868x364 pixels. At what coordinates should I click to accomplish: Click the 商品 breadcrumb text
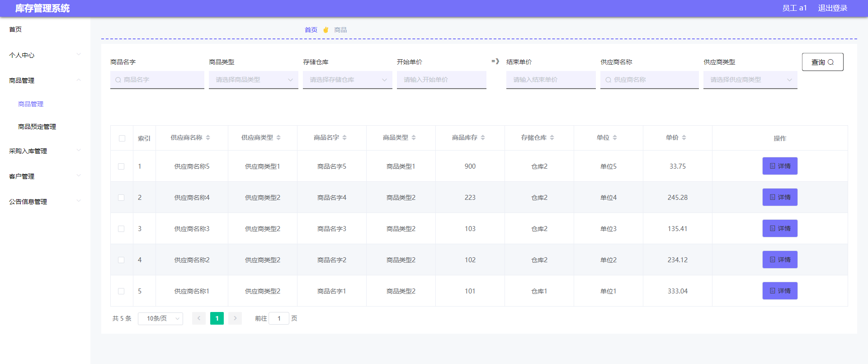[x=340, y=30]
